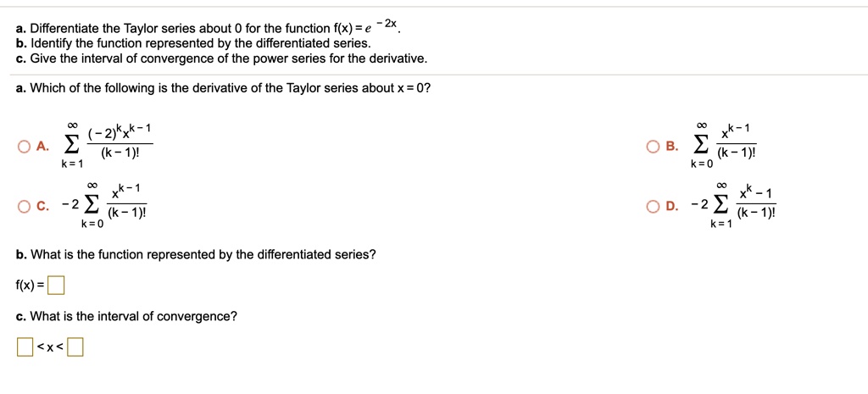Click 'What is the function represented' question text

(x=197, y=254)
